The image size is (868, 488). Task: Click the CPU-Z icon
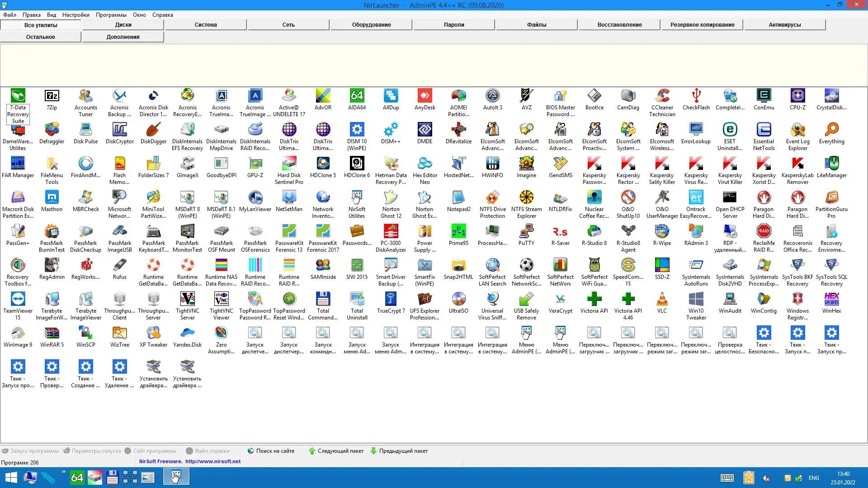coord(797,96)
